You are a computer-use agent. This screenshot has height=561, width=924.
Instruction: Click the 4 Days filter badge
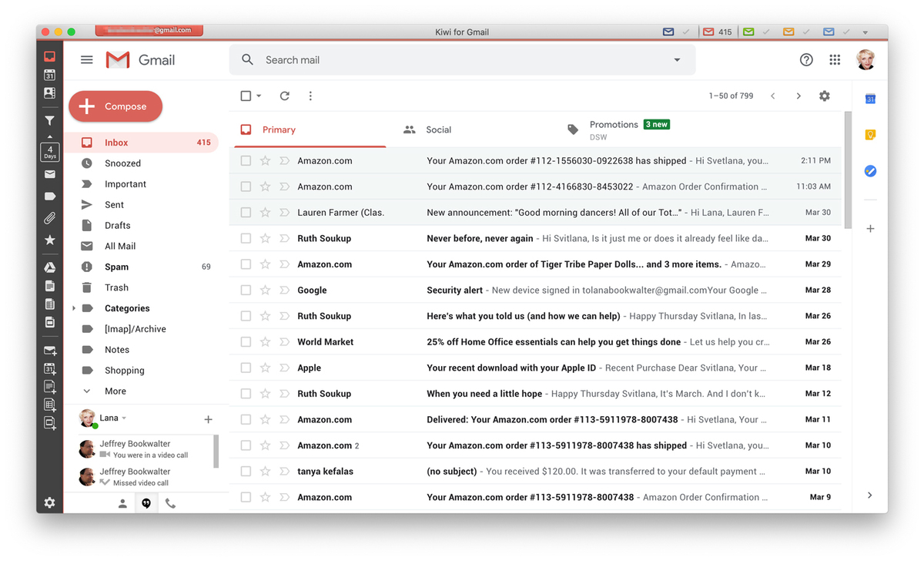point(49,152)
